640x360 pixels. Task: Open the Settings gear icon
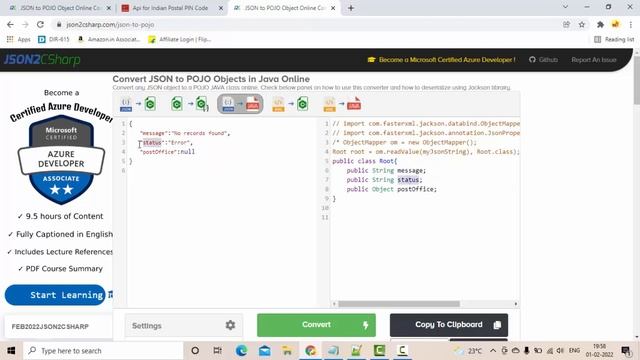coord(230,325)
